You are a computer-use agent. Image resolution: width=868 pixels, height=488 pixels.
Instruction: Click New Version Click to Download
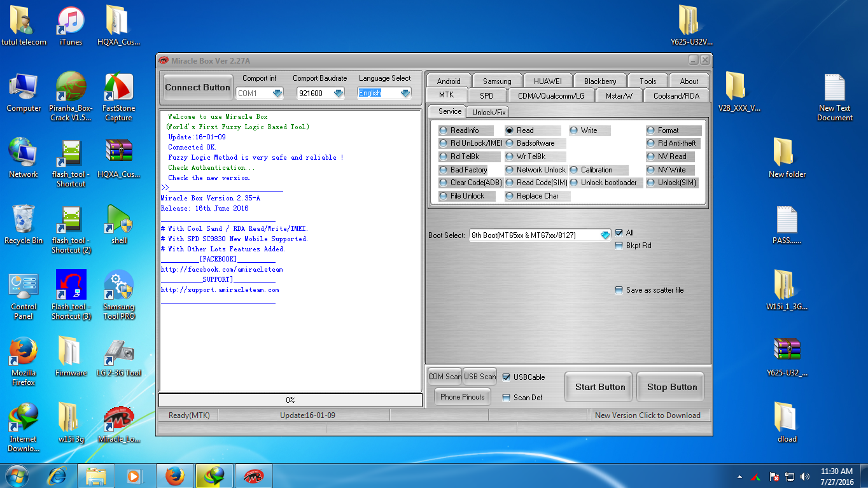(648, 415)
